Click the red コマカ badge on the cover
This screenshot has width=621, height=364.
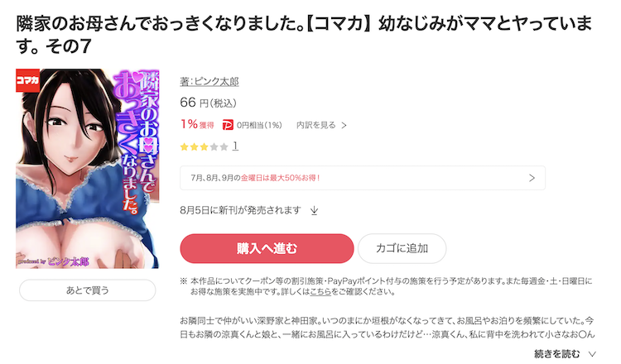click(x=27, y=80)
